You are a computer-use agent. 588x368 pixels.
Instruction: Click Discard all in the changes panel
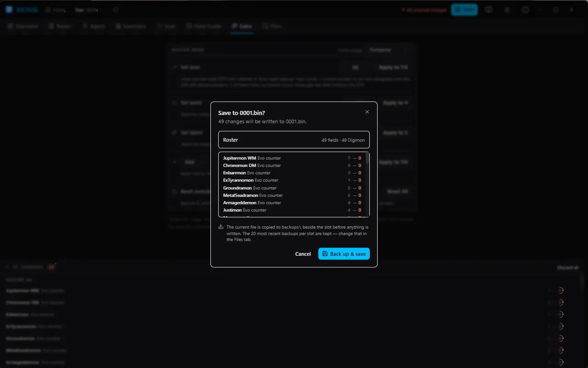568,267
